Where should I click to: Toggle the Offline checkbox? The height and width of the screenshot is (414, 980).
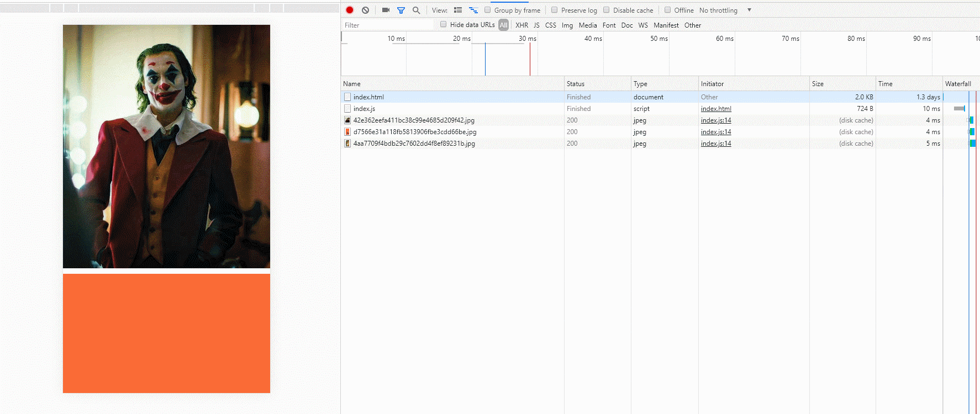[x=667, y=10]
